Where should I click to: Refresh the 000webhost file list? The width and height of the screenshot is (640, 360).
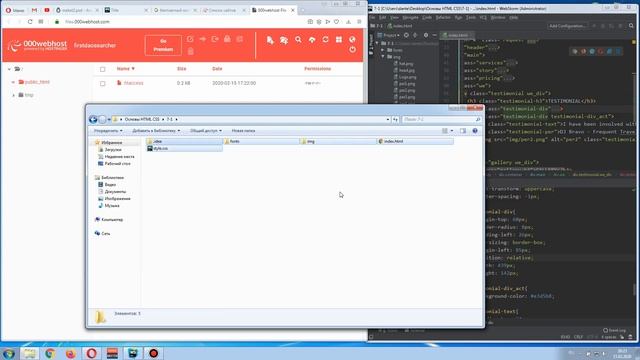tap(325, 40)
